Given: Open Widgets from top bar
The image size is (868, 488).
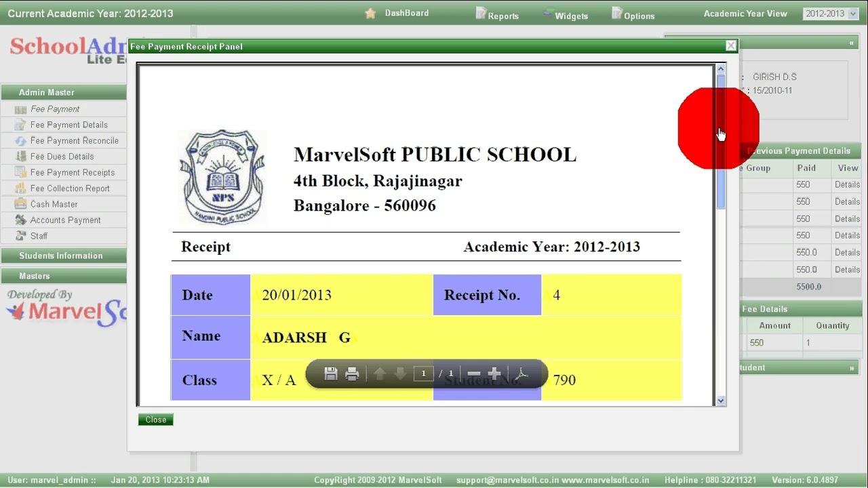Looking at the screenshot, I should point(572,16).
